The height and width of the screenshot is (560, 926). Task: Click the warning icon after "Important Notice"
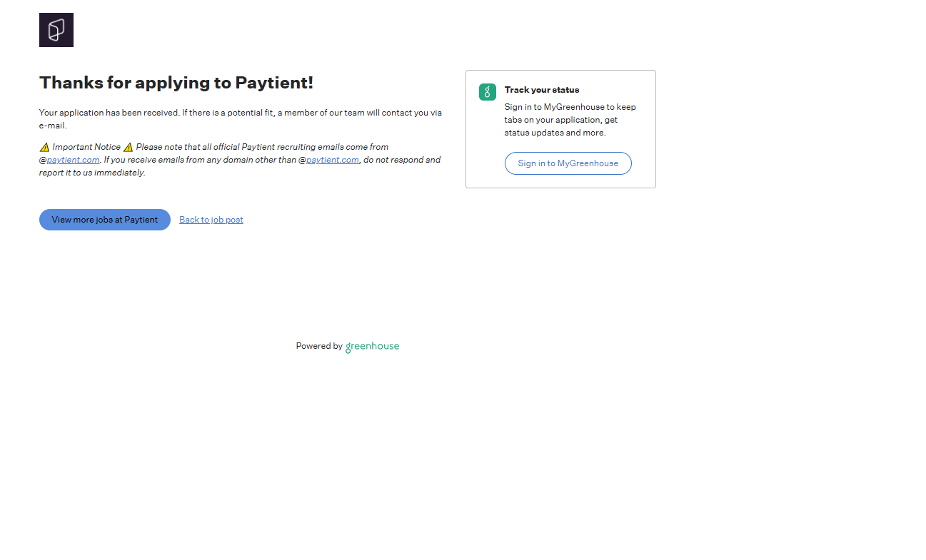point(128,147)
